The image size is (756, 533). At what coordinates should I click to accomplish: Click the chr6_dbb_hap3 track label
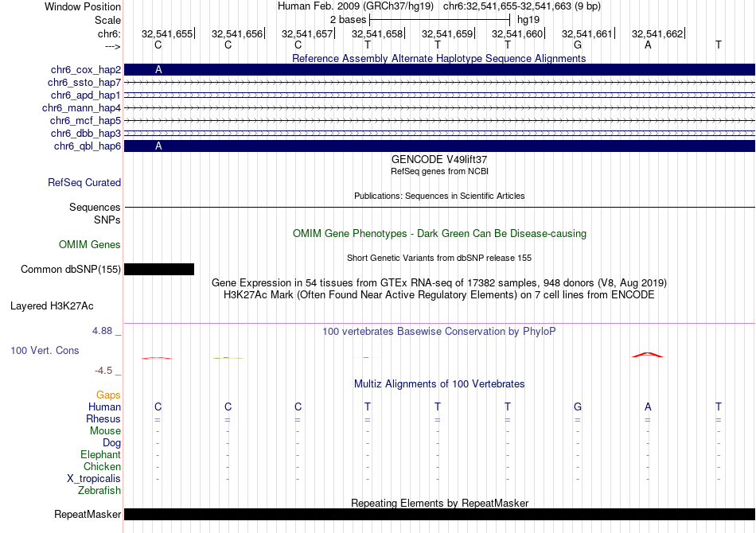tap(86, 133)
